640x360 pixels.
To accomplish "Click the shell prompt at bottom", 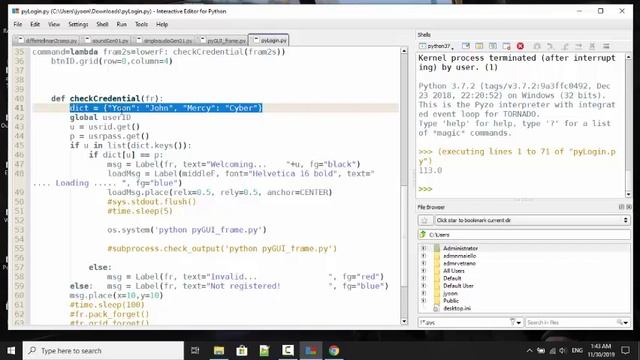I will pos(425,189).
